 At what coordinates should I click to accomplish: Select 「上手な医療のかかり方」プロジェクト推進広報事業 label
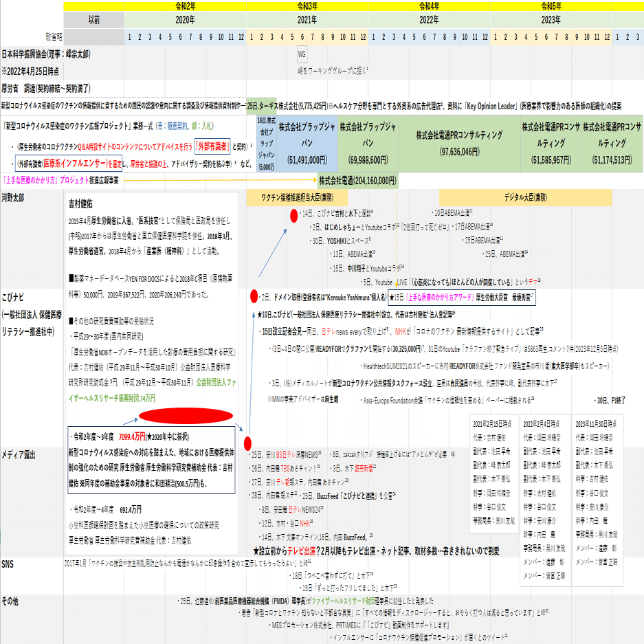coord(60,180)
